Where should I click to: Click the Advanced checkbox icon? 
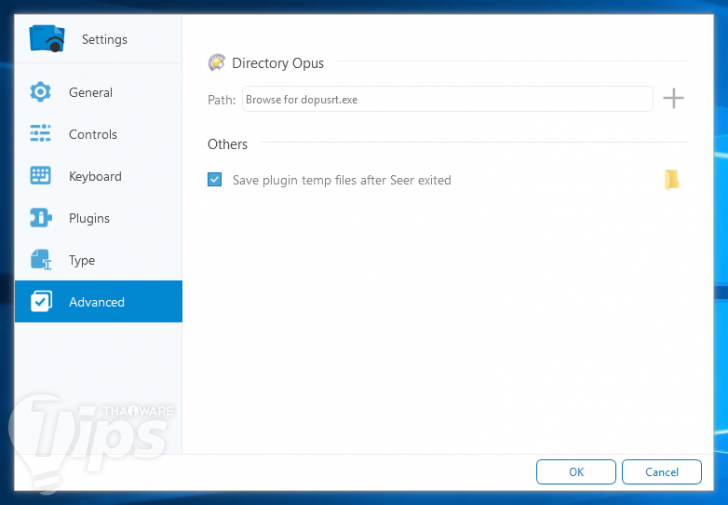[41, 301]
